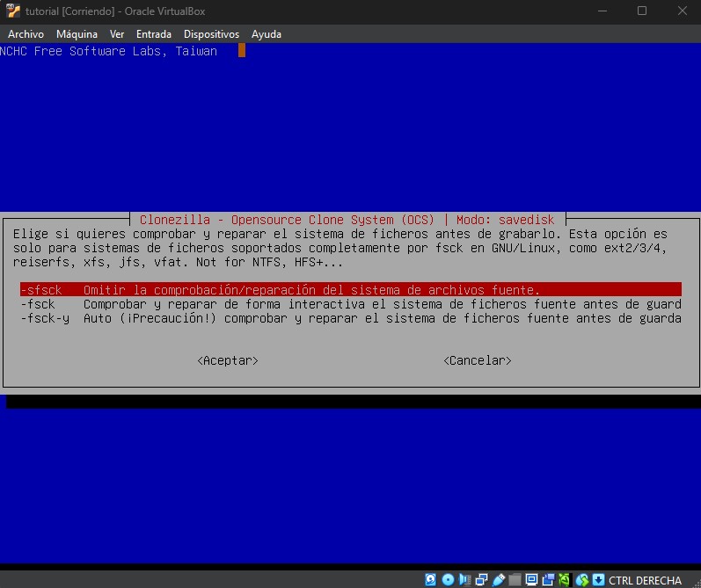
Task: Click the VirtualBox title bar app icon
Action: pyautogui.click(x=13, y=11)
